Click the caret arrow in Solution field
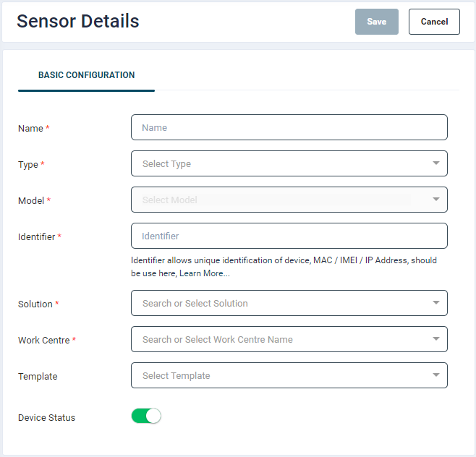This screenshot has height=457, width=476. (435, 303)
